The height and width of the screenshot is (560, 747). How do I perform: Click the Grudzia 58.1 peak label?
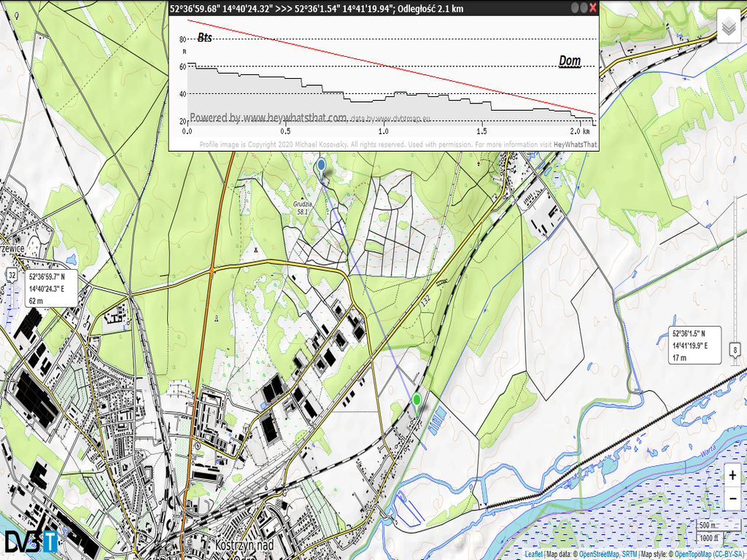(302, 208)
